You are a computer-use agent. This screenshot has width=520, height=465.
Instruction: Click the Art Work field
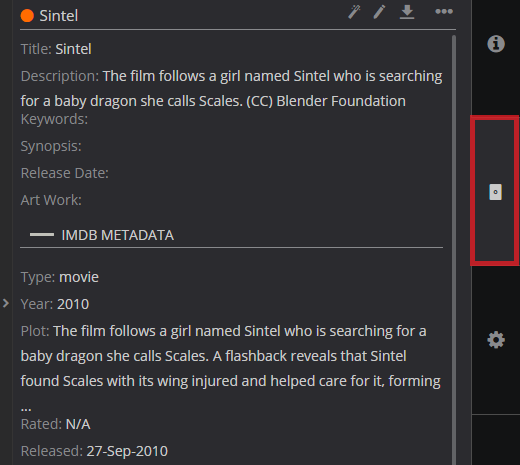(x=51, y=200)
